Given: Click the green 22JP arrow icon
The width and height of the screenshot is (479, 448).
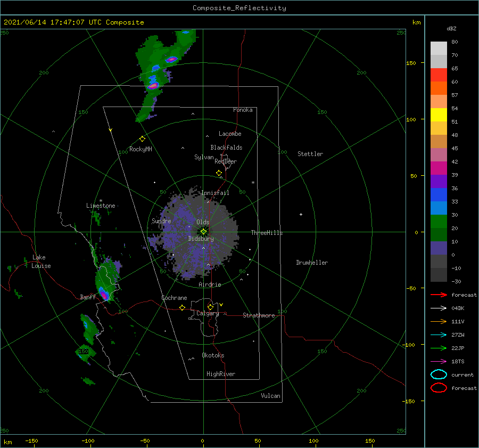Looking at the screenshot, I should [x=439, y=348].
